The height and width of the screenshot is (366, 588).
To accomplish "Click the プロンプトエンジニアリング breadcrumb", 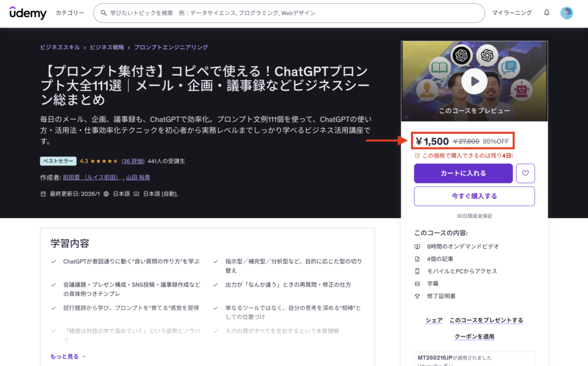I will 171,47.
